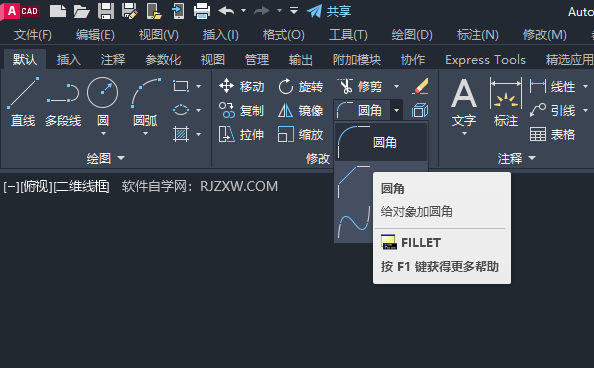Switch to the 管理 ribbon tab

[x=257, y=60]
